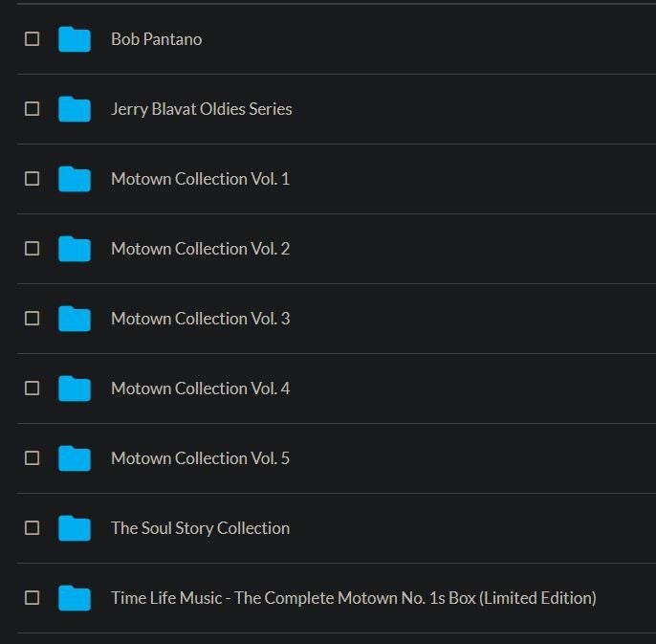Click the Motown Collection Vol. 1 folder icon
This screenshot has width=656, height=644.
click(74, 179)
